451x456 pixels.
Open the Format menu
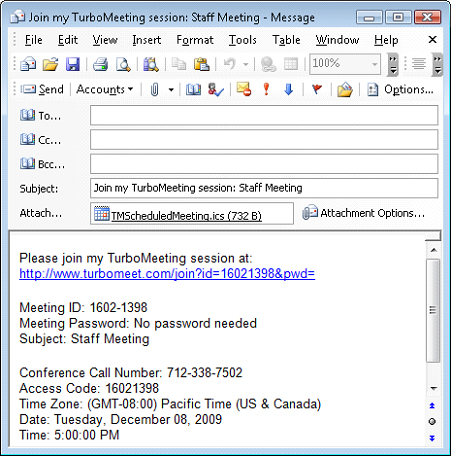pyautogui.click(x=195, y=40)
